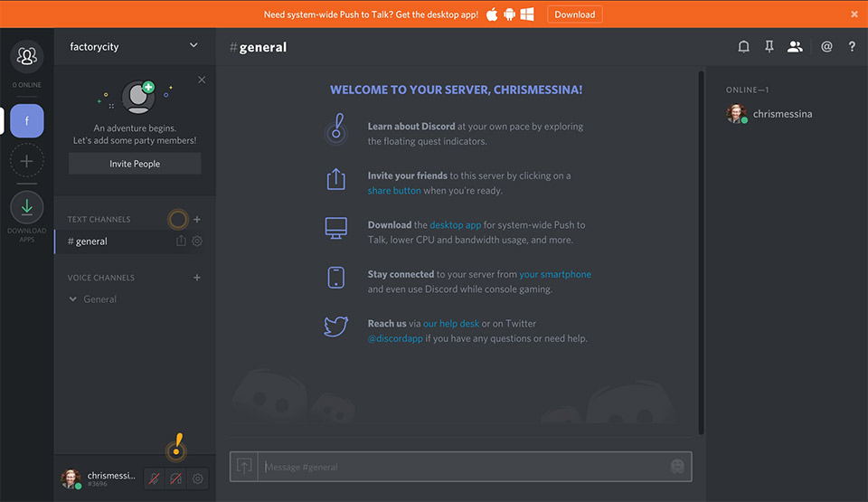Click the share icon in welcome list

click(x=336, y=179)
